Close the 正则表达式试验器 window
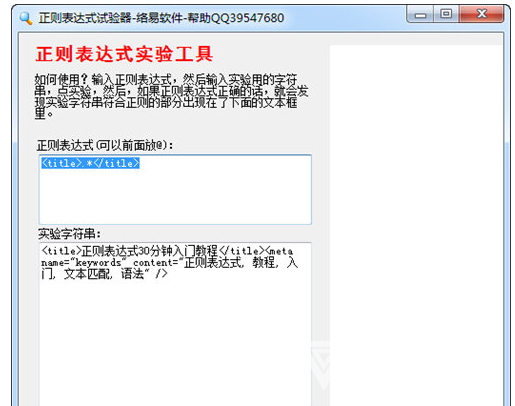 481,14
